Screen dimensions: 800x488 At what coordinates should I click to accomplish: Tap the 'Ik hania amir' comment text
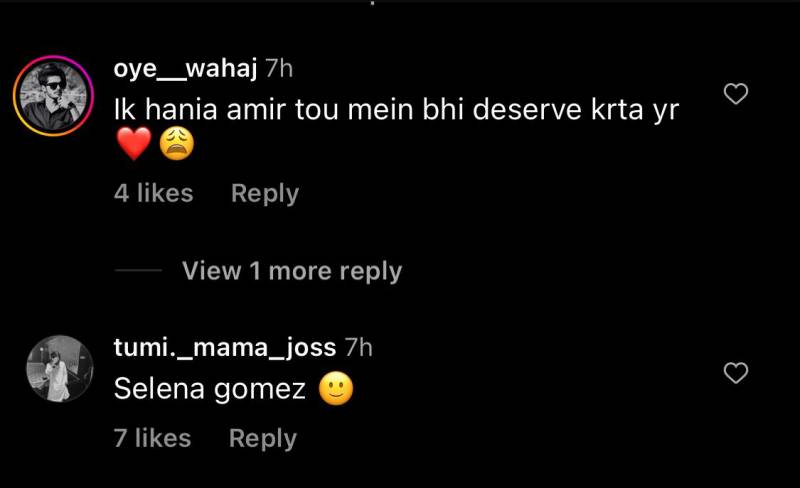click(x=396, y=109)
